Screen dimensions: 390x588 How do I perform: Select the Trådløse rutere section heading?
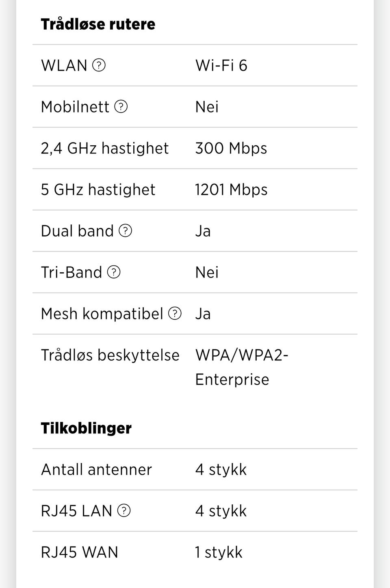coord(98,24)
